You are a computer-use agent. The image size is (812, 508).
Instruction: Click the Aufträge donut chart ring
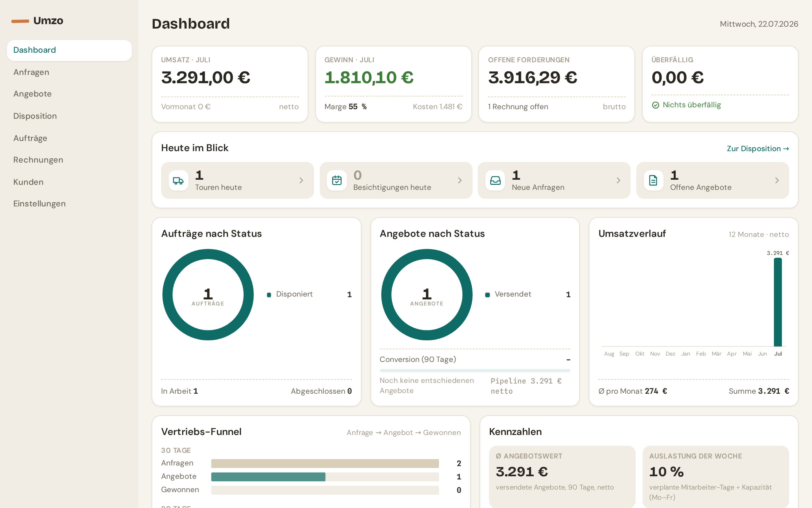click(208, 254)
